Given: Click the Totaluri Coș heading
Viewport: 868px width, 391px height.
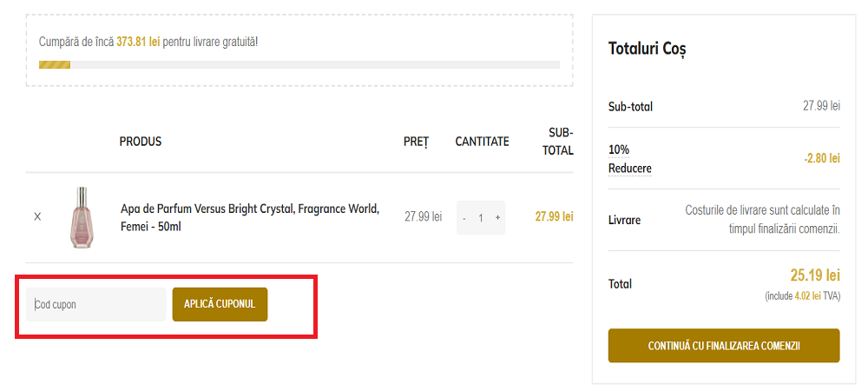Looking at the screenshot, I should 648,49.
